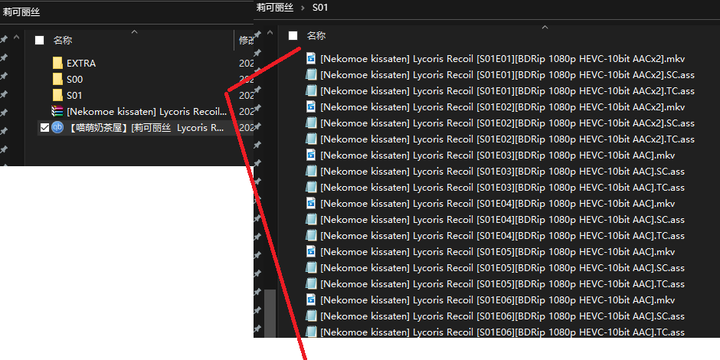This screenshot has width=720, height=360.
Task: Click sort chevron above S01 名称 column
Action: (545, 28)
